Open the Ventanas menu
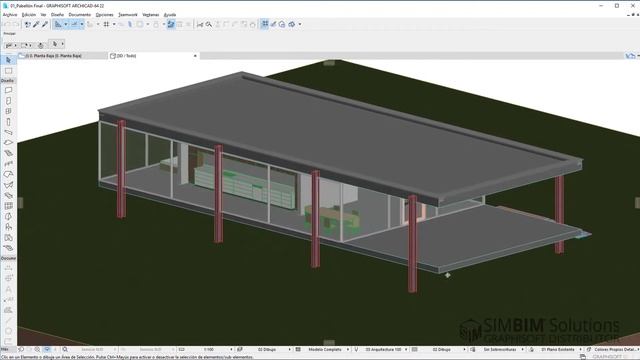The width and height of the screenshot is (640, 360). pos(151,15)
